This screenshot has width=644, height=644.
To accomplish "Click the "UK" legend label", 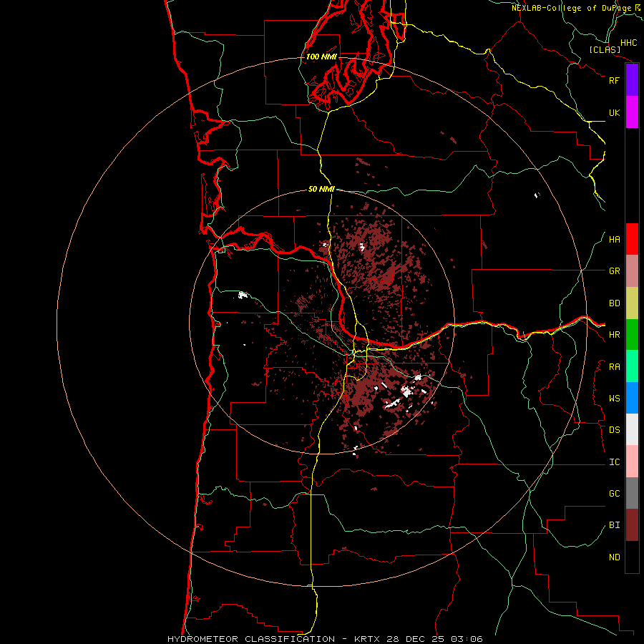I will click(614, 112).
